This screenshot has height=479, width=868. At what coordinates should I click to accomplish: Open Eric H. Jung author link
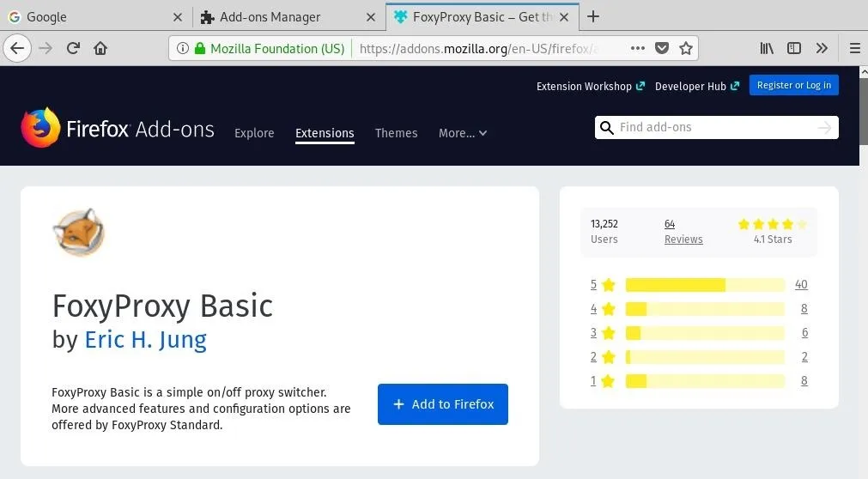point(145,340)
